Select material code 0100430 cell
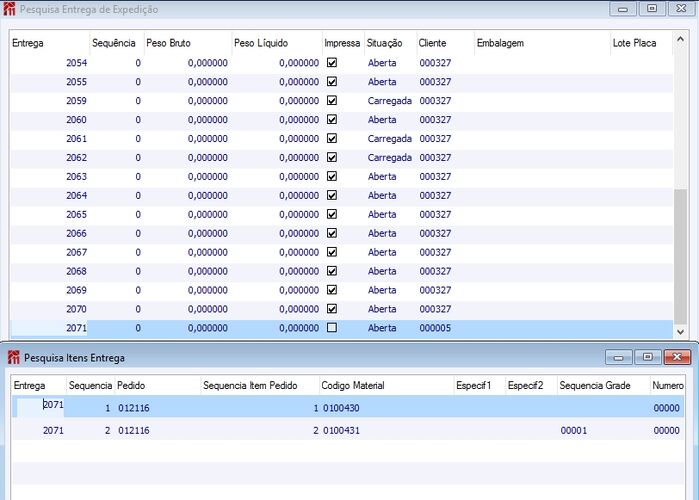Image resolution: width=699 pixels, height=500 pixels. [341, 408]
